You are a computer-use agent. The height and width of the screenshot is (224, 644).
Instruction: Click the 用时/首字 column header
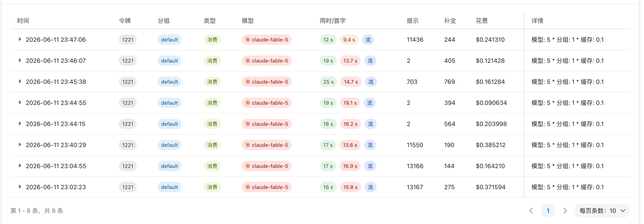tap(333, 21)
